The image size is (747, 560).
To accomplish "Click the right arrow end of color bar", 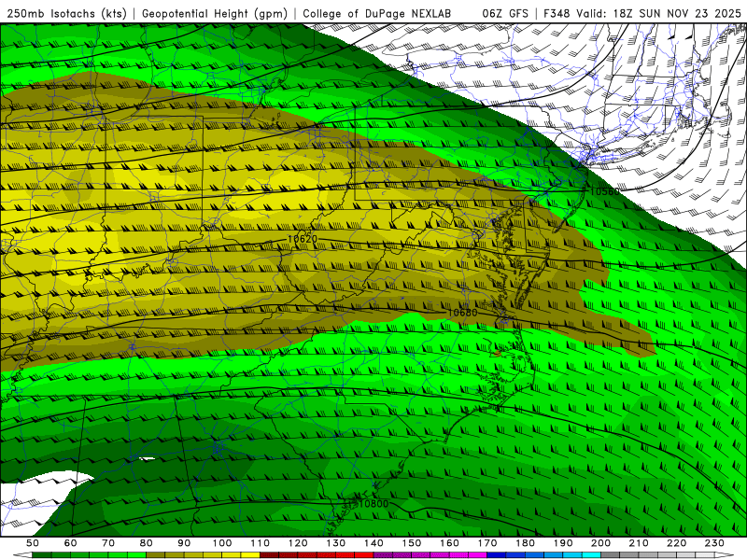I will (725, 555).
